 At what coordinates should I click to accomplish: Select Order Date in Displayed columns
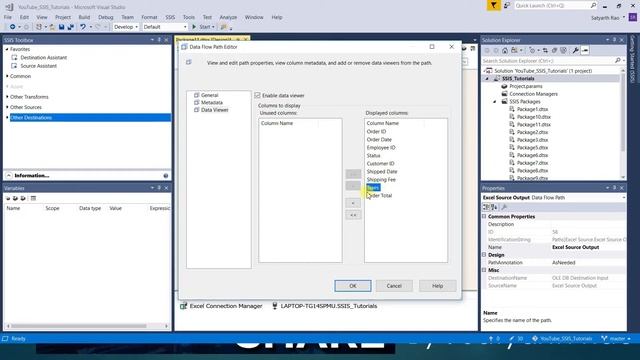point(379,140)
